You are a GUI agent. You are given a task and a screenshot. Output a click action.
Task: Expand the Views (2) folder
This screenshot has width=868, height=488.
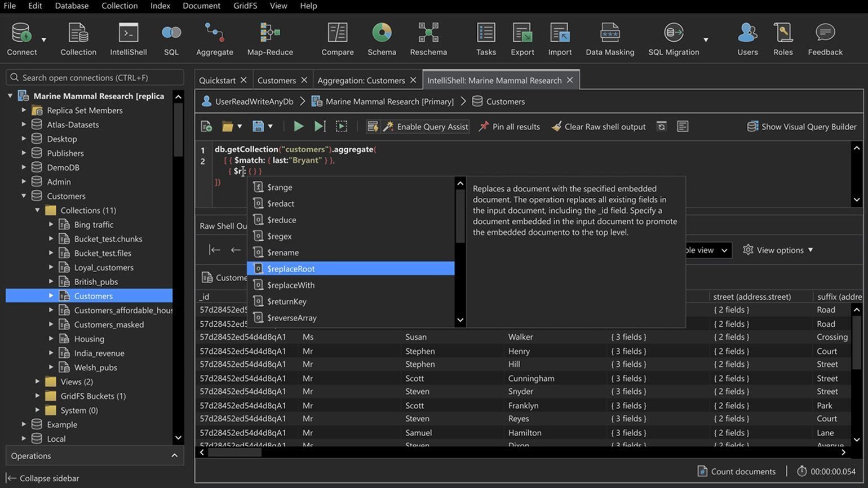37,381
